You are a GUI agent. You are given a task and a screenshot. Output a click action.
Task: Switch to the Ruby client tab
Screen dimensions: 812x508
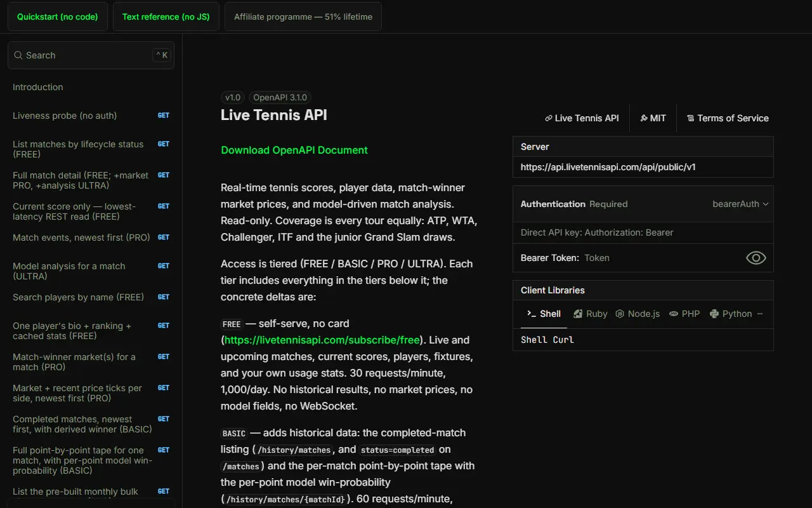click(x=590, y=314)
